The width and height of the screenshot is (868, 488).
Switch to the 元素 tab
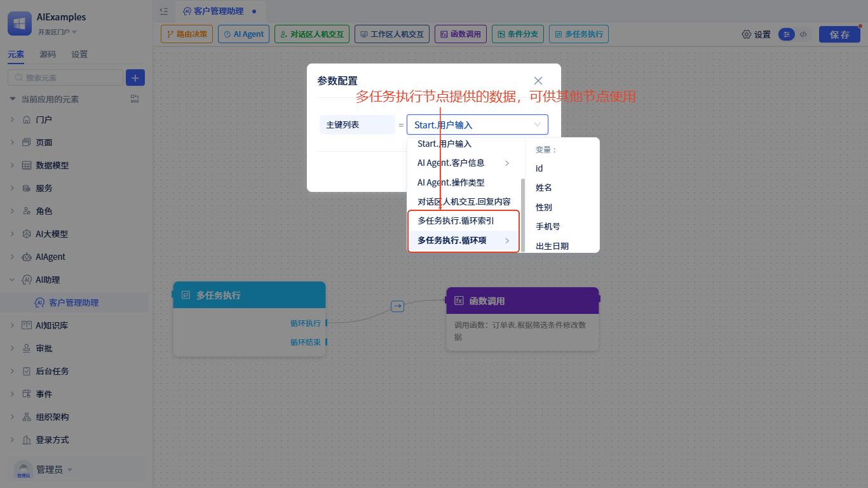click(16, 55)
